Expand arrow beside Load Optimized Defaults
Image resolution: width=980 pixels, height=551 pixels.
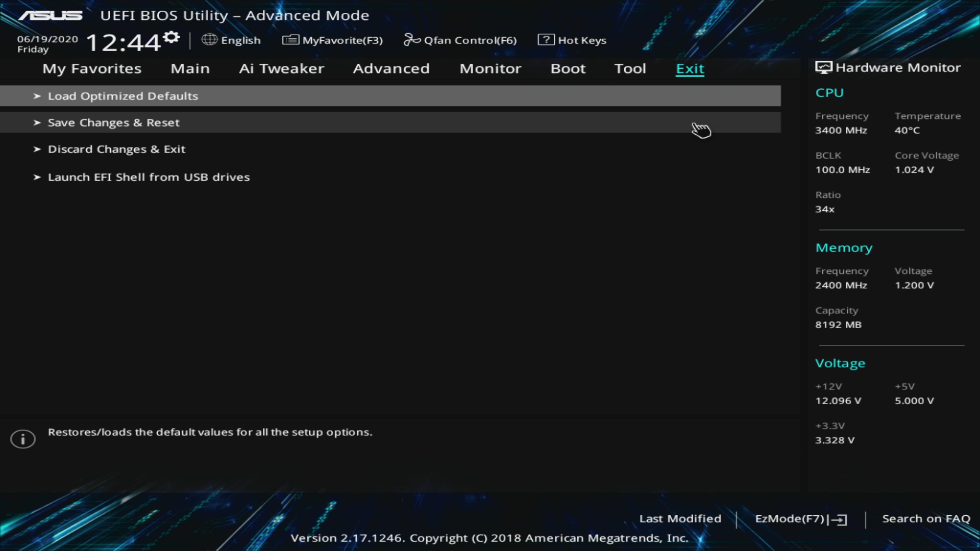point(37,96)
